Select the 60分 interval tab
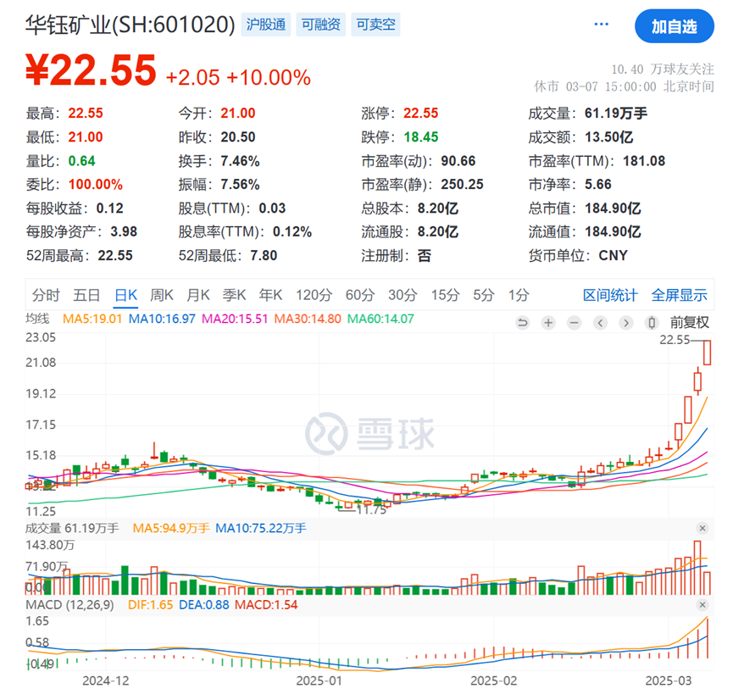This screenshot has width=733, height=700. click(x=360, y=295)
